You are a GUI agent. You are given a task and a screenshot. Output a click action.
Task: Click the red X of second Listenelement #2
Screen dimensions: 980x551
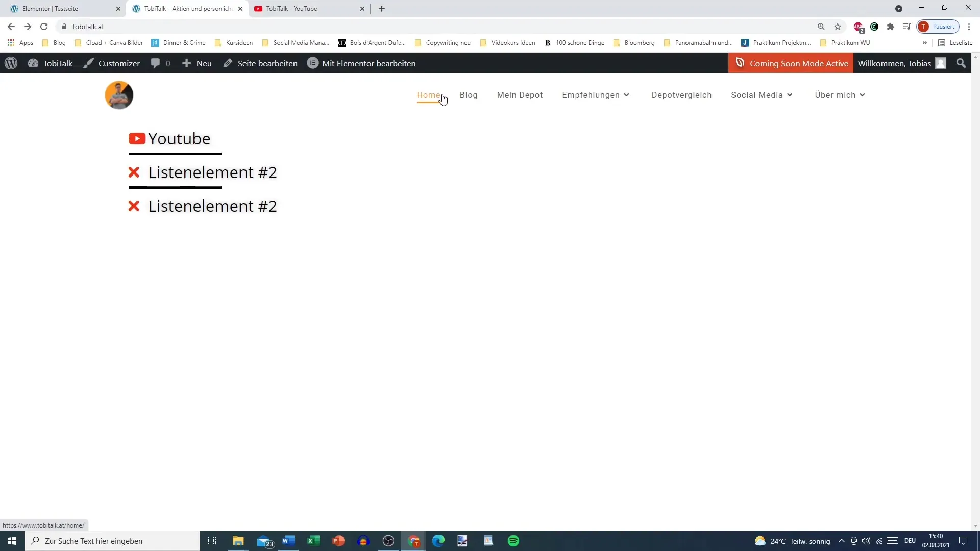click(134, 206)
